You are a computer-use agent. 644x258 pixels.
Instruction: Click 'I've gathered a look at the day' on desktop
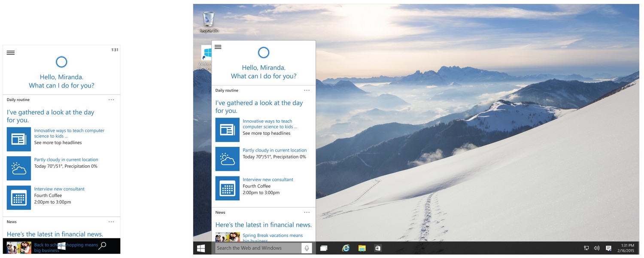[259, 103]
